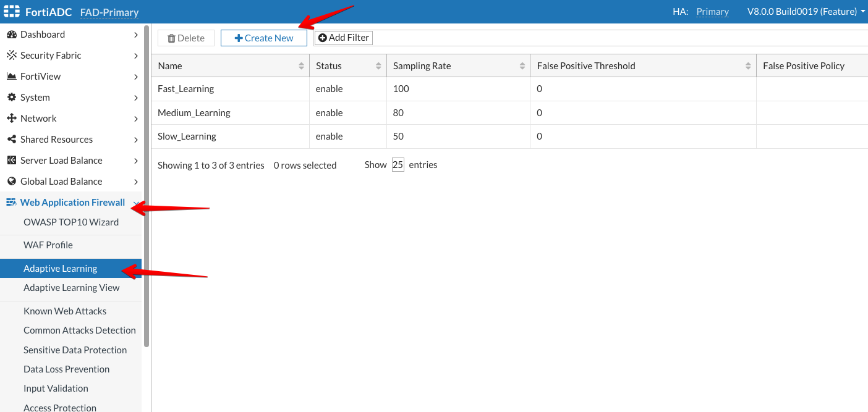Screen dimensions: 868x412
Task: Click the entries-per-page field showing 25
Action: point(398,166)
